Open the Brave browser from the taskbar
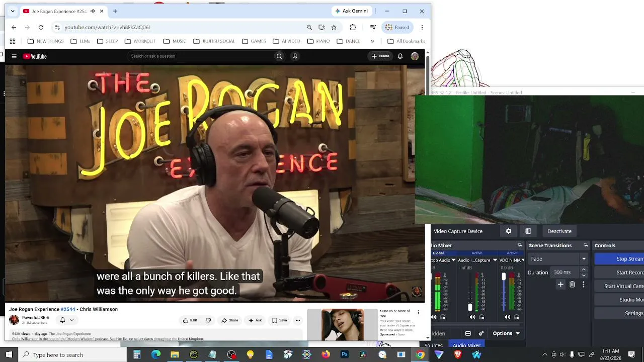Viewport: 644px width, 362px height. click(458, 355)
